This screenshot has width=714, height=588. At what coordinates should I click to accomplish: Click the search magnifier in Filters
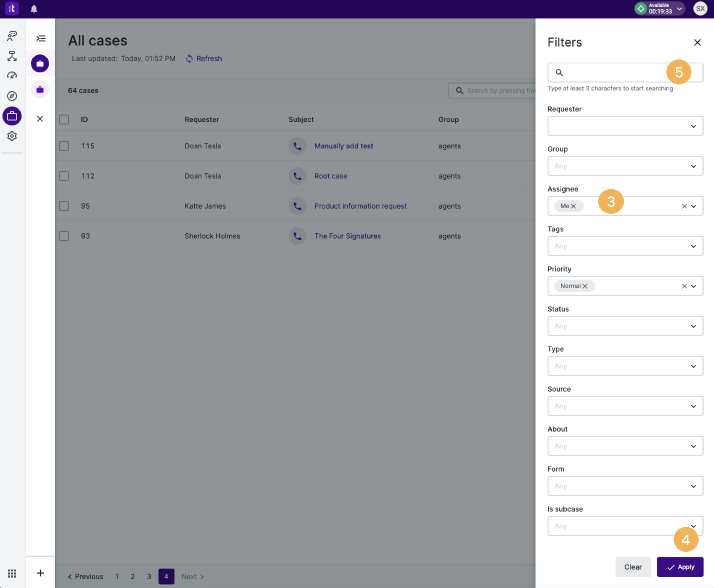click(x=559, y=72)
